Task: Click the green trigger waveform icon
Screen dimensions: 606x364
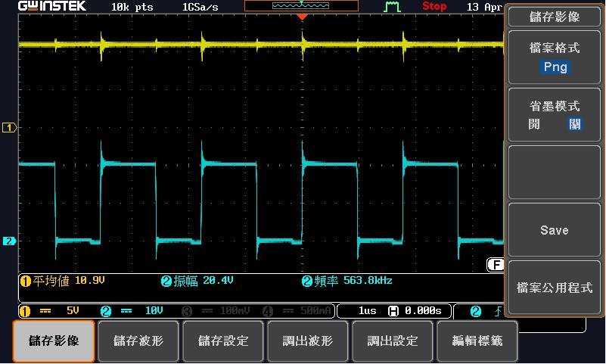Action: pyautogui.click(x=392, y=7)
